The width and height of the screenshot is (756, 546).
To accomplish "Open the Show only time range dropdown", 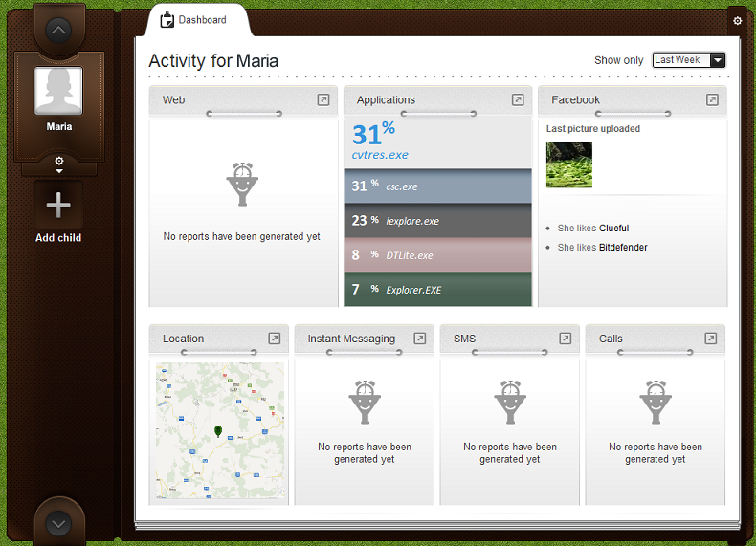I will pos(688,60).
